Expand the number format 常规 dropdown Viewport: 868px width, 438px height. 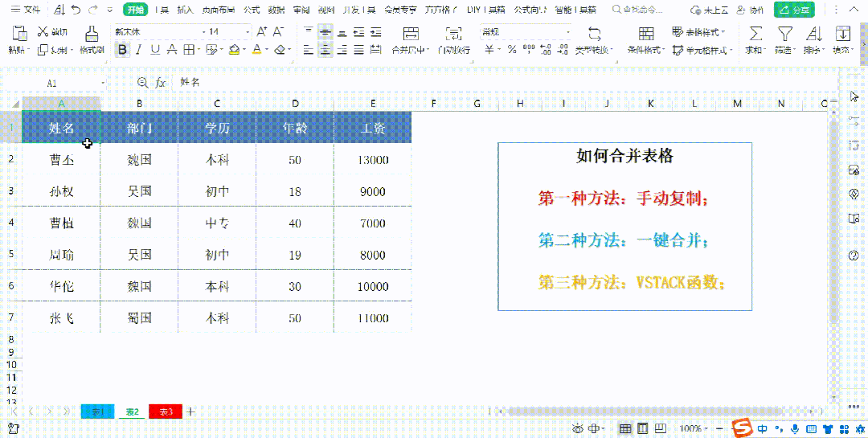click(569, 32)
